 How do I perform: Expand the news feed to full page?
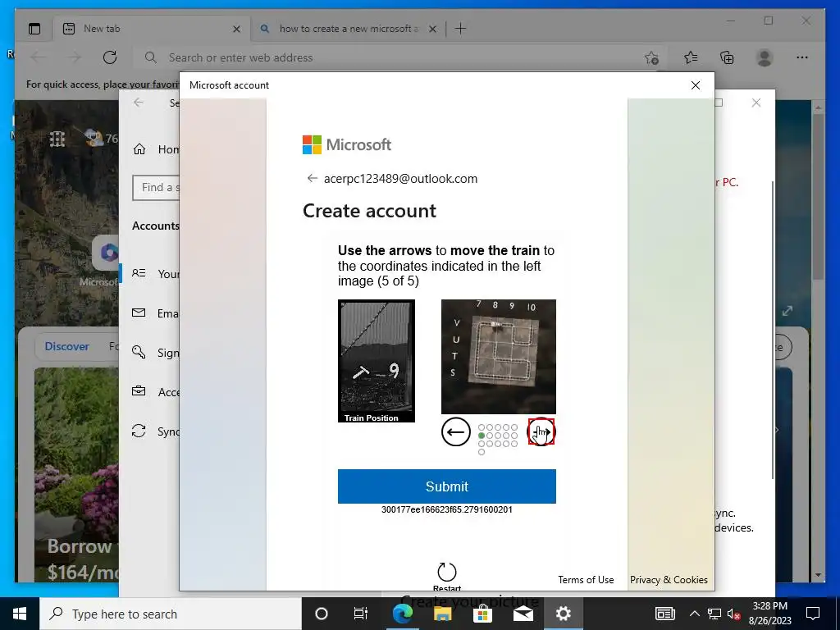[787, 311]
